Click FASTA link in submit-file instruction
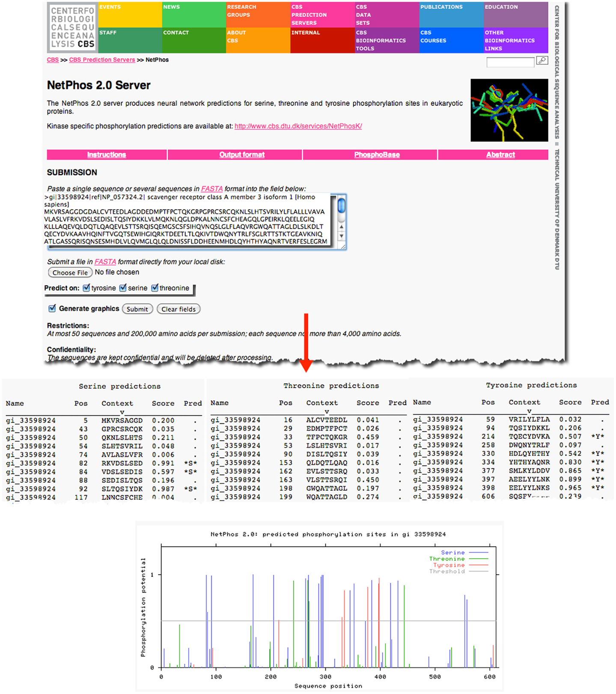Screen dimensions: 616x694 coord(105,262)
